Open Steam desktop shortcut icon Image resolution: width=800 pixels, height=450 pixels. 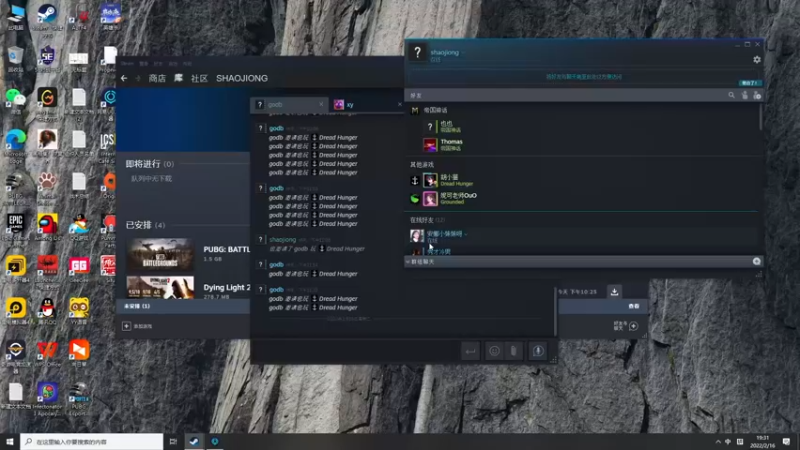[x=47, y=18]
